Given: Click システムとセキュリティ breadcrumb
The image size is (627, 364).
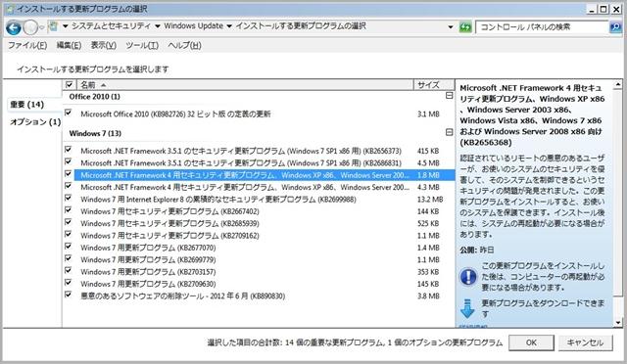Looking at the screenshot, I should tap(111, 26).
